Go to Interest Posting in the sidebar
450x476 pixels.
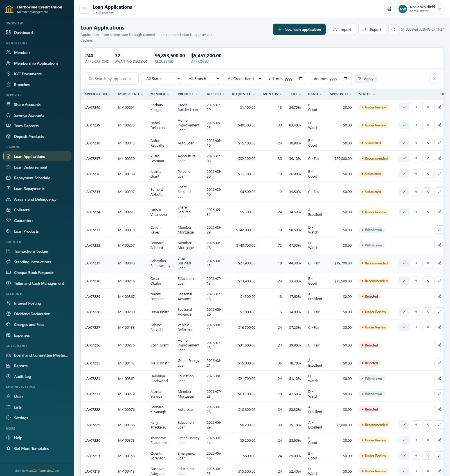pos(37,303)
